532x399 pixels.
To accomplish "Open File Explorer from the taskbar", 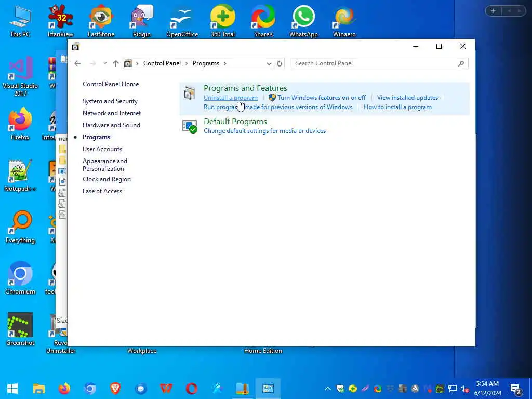I will coord(38,389).
